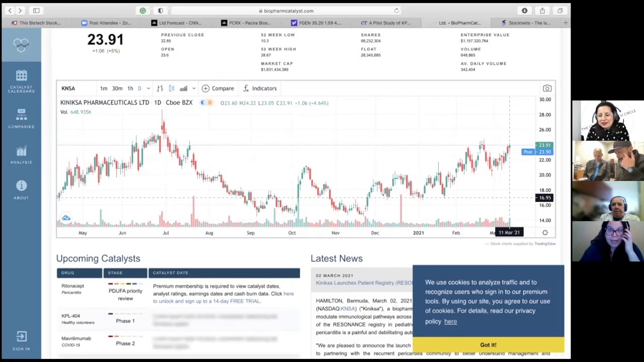Switch to Ltd Forecast CNN tab
This screenshot has width=644, height=362.
point(176,23)
